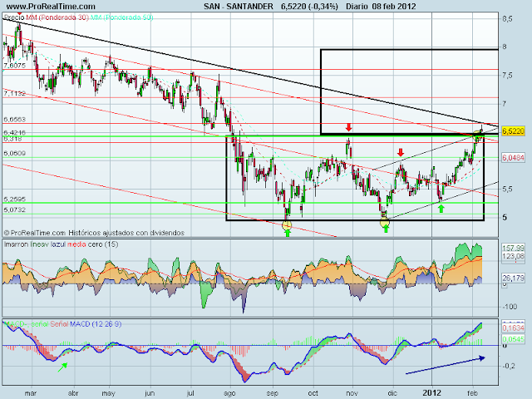Click the mar month on time axis
This screenshot has width=532, height=399.
(31, 393)
